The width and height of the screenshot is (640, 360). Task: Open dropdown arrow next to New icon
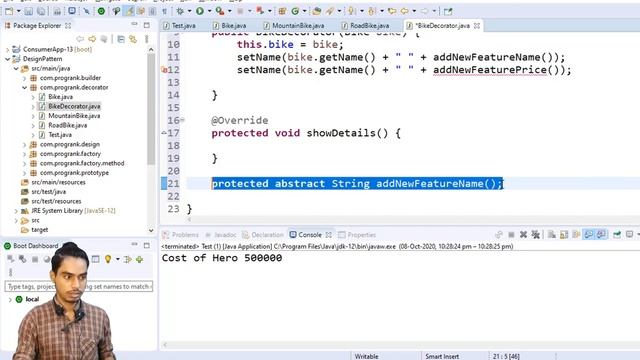pos(18,11)
